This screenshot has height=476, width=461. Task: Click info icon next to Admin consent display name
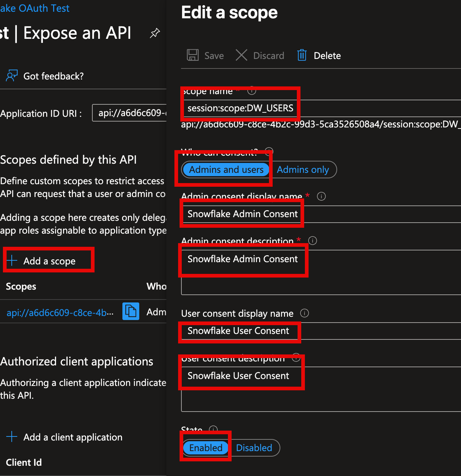tap(321, 196)
